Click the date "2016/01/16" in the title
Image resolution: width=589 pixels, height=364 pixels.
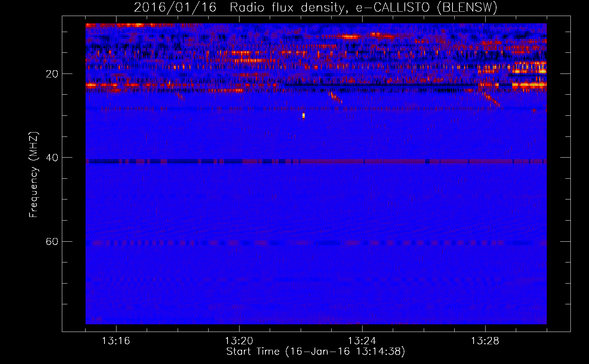click(x=175, y=7)
